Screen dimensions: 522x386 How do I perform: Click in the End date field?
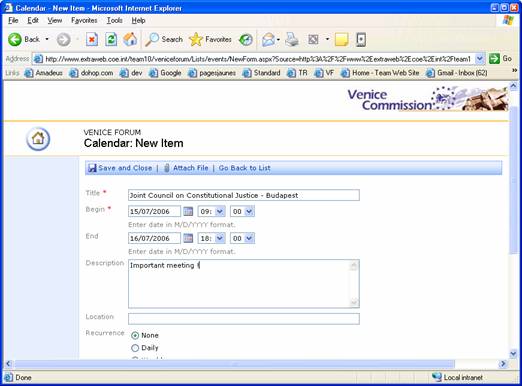point(154,238)
